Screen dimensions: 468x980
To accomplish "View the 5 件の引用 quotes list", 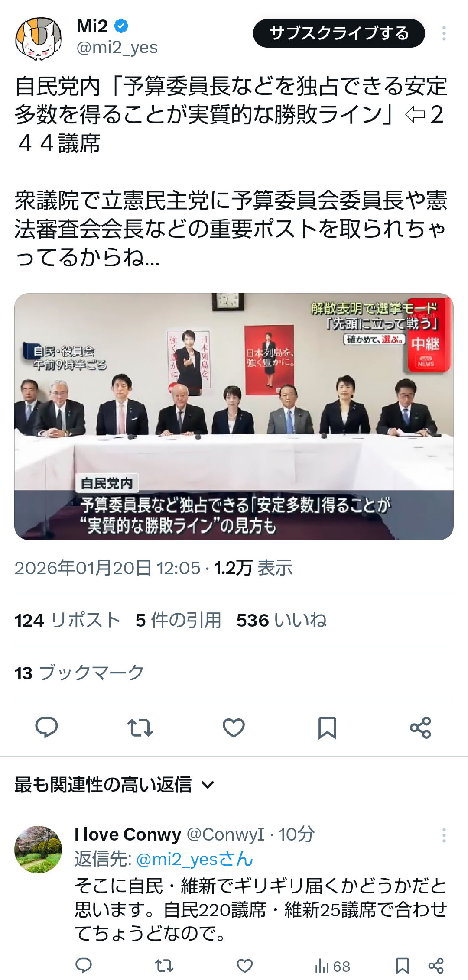I will (x=179, y=620).
